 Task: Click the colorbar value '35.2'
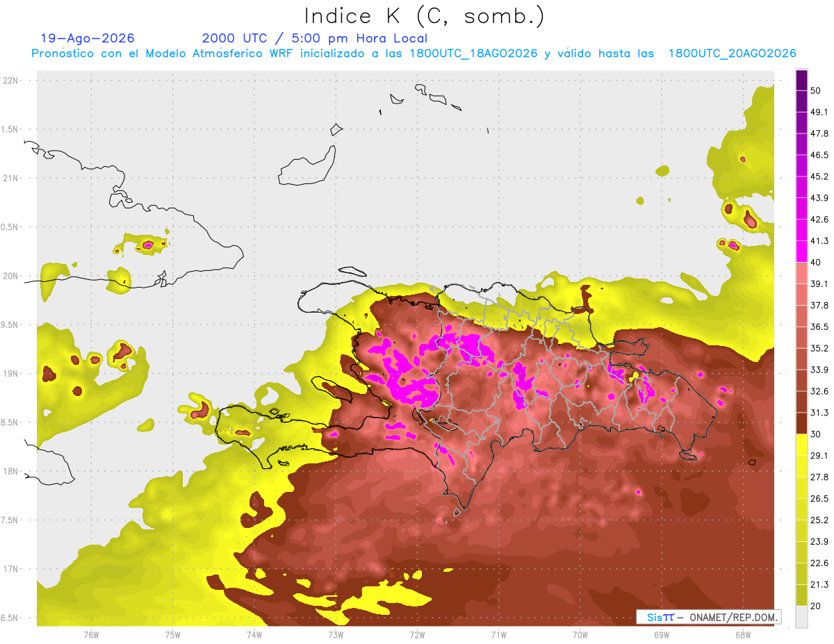point(819,349)
